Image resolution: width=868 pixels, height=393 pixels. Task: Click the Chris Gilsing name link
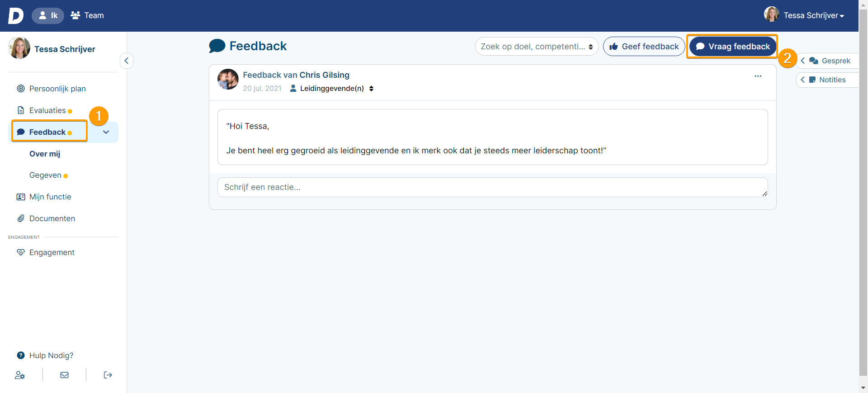pos(325,75)
